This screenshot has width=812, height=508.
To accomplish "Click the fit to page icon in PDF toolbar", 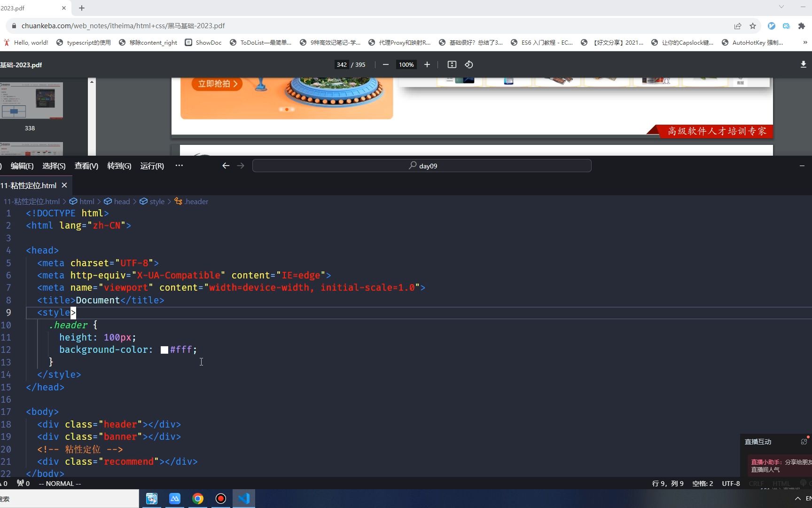I will tap(452, 65).
